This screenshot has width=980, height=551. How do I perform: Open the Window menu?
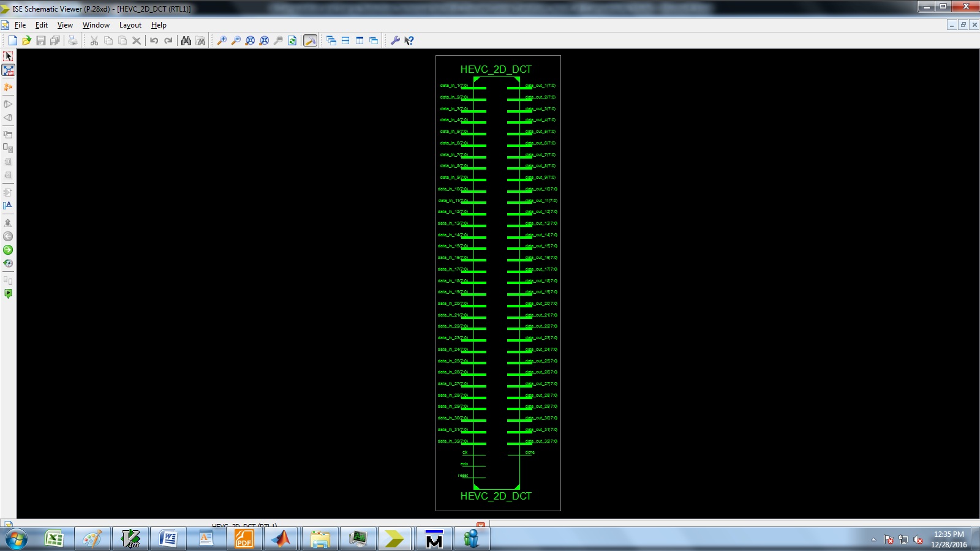tap(96, 25)
